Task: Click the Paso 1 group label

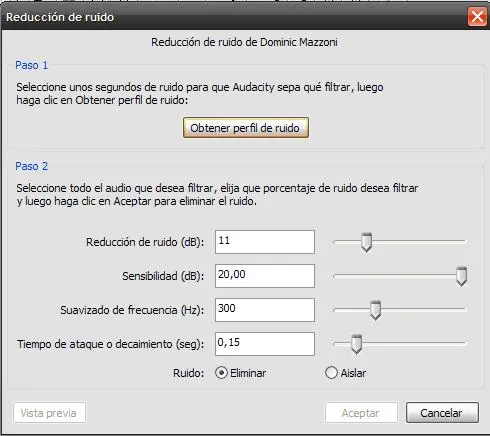Action: point(32,65)
